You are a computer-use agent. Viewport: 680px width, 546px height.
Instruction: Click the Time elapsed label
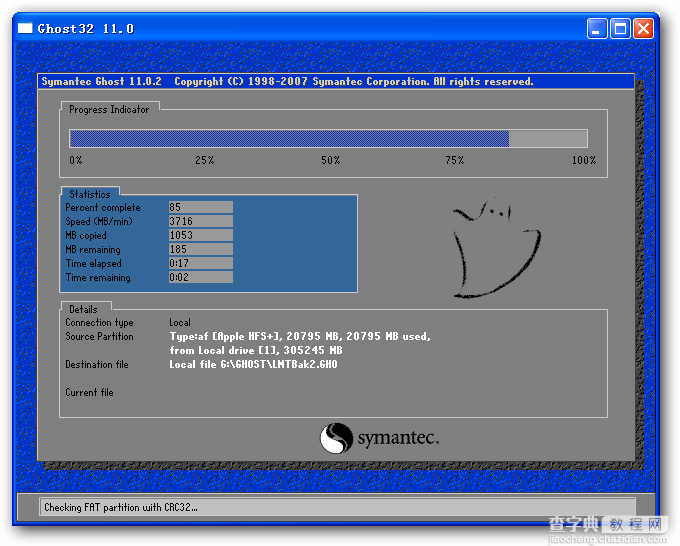pyautogui.click(x=93, y=263)
